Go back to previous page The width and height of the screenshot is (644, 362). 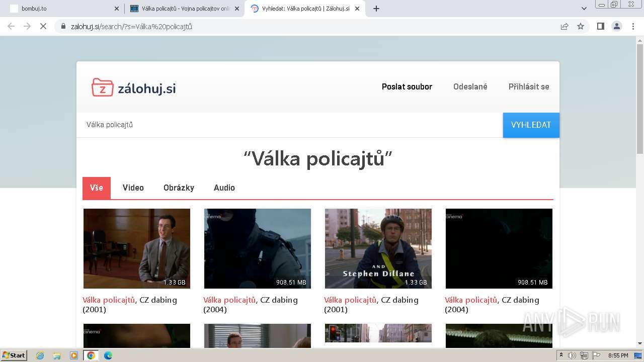(x=11, y=26)
